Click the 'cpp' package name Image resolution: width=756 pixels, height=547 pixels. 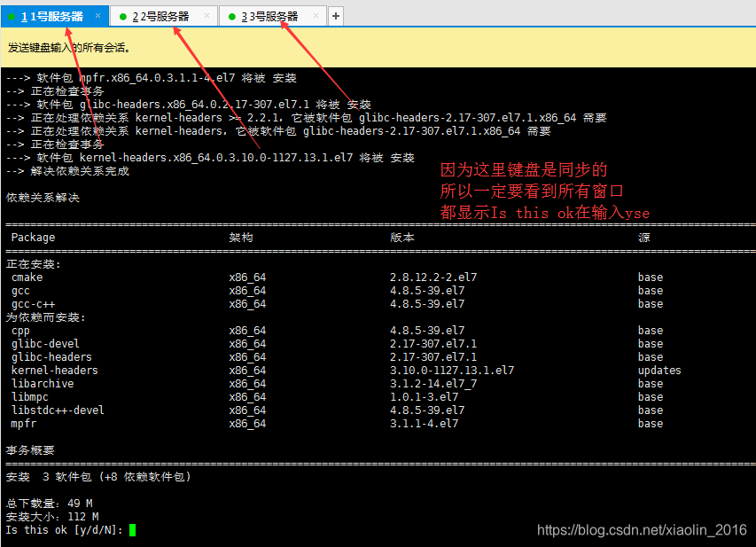coord(20,331)
